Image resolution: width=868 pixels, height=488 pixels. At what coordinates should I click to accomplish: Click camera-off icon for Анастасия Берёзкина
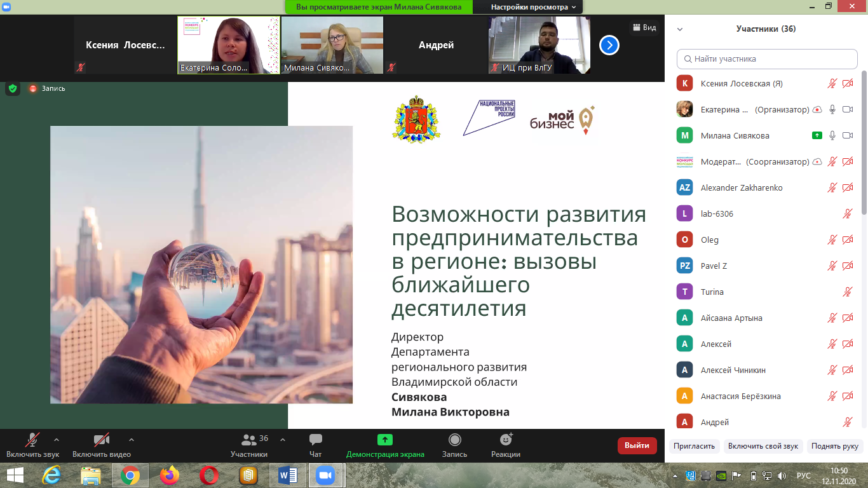click(x=848, y=396)
